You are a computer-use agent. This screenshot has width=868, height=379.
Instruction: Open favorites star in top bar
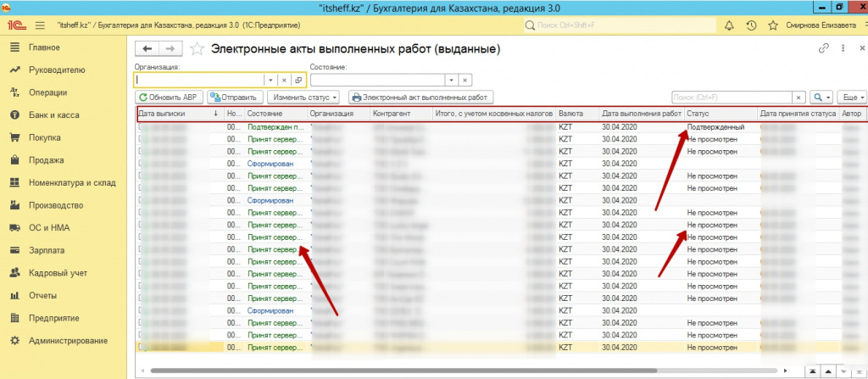pyautogui.click(x=773, y=25)
